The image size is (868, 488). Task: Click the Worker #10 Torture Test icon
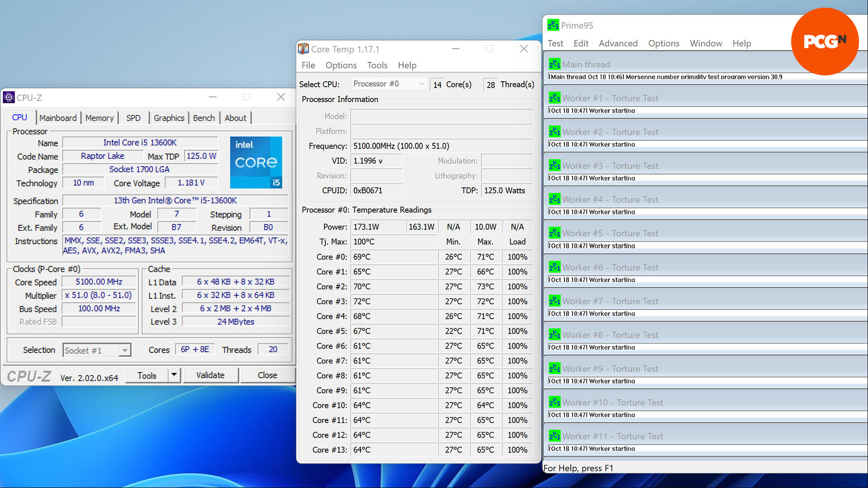click(x=554, y=402)
